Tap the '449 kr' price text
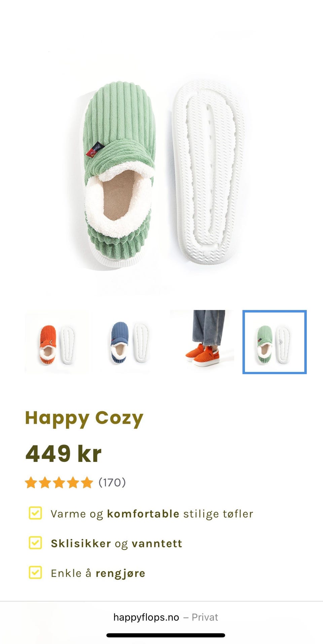 coord(63,454)
